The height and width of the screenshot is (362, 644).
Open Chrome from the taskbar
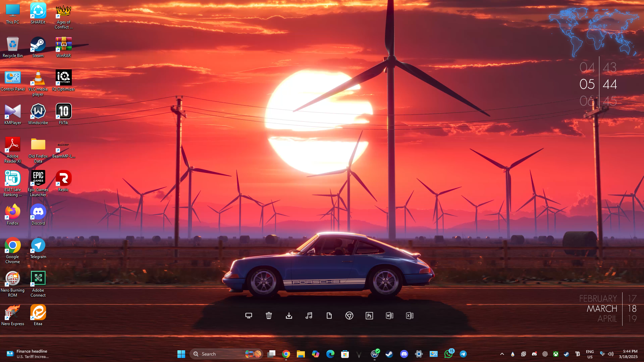(x=286, y=354)
